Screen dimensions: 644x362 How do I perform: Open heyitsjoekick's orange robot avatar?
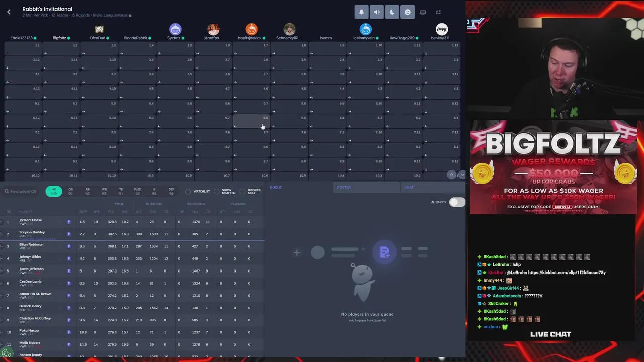coord(251,29)
